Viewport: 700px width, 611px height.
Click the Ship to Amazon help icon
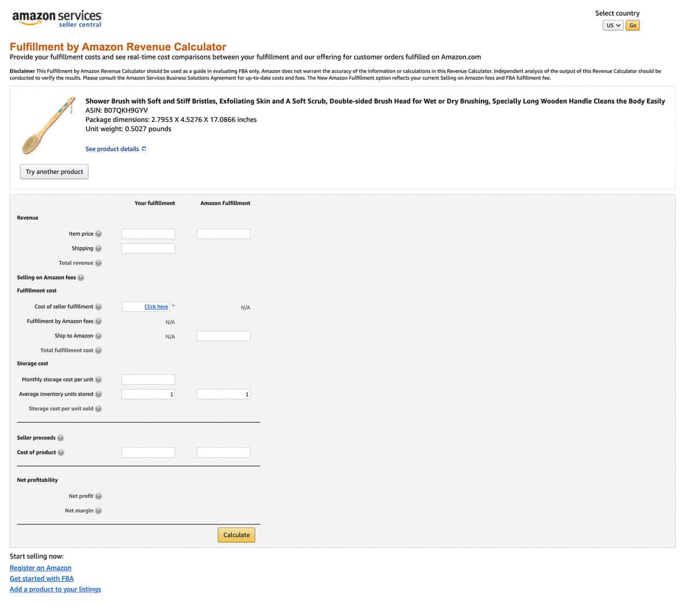click(x=98, y=335)
